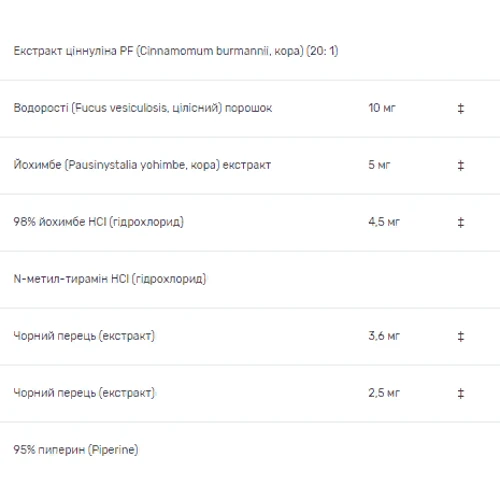
Task: Click the 5 мг amount value
Action: click(379, 165)
